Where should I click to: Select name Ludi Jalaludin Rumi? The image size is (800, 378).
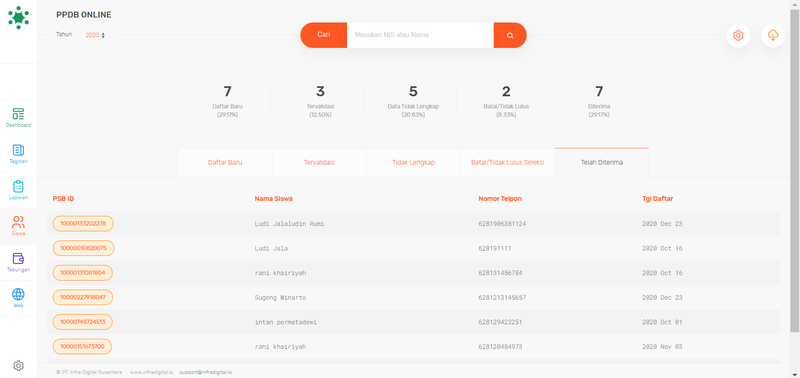point(289,224)
